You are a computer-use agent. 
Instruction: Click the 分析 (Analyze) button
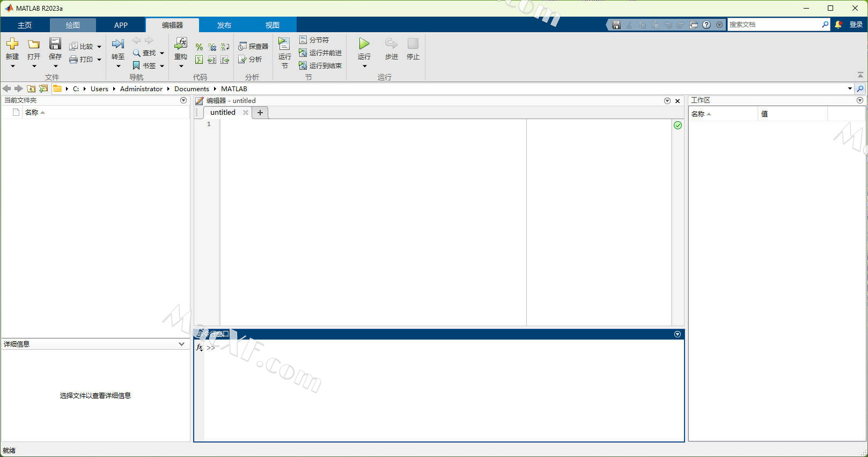click(x=250, y=60)
